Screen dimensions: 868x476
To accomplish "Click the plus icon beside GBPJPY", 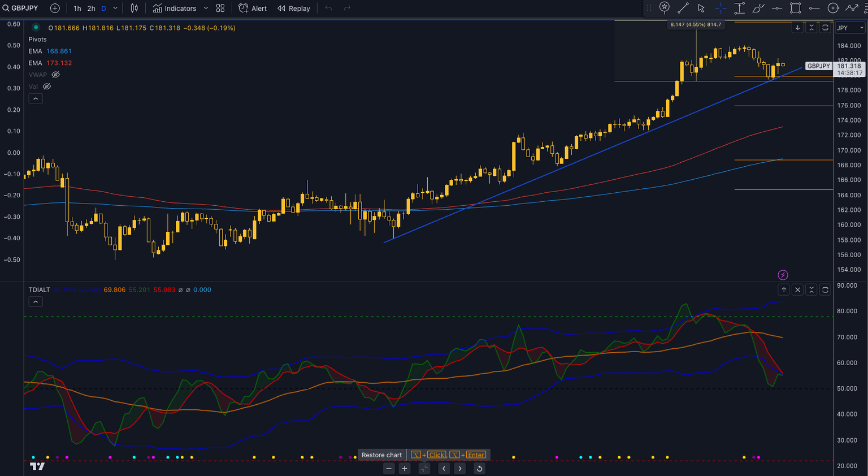I will [55, 8].
